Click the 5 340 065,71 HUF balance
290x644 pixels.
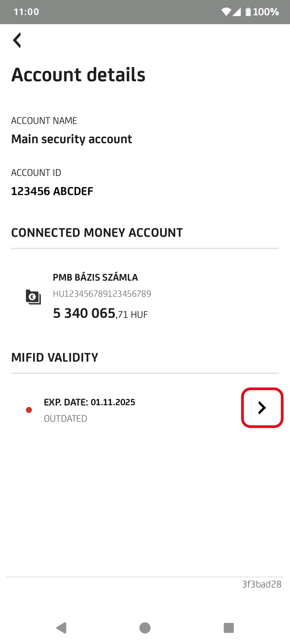point(100,313)
